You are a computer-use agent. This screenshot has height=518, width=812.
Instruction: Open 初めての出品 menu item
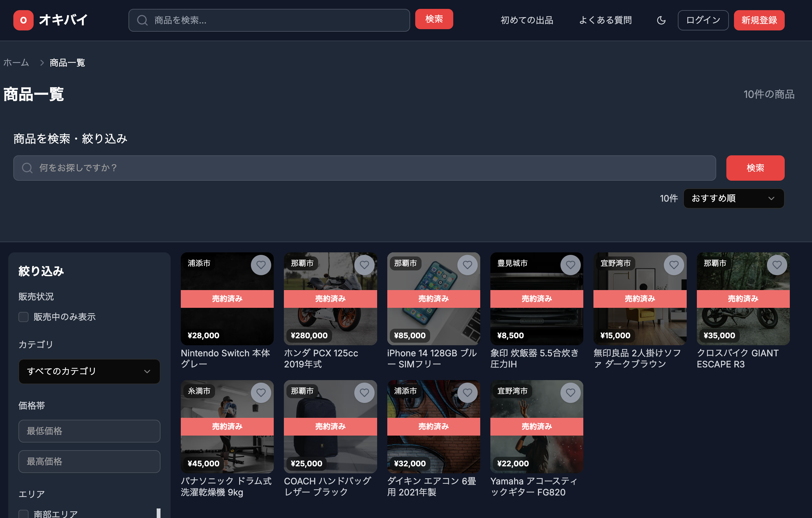click(x=527, y=20)
